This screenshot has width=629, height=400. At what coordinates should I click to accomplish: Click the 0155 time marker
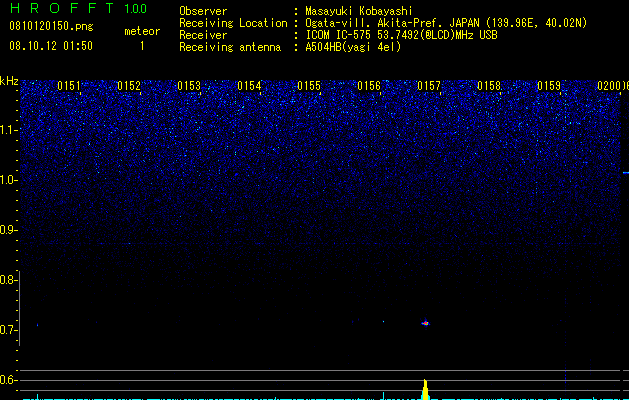click(309, 86)
